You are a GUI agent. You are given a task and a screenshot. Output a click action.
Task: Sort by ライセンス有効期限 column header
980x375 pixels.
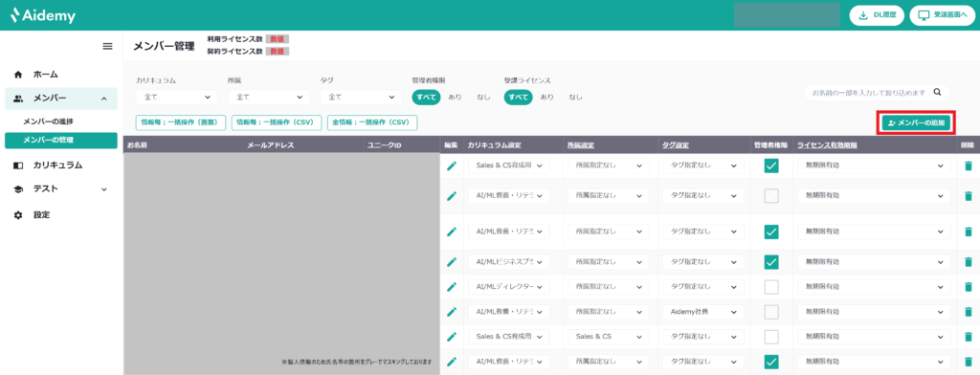tap(826, 145)
